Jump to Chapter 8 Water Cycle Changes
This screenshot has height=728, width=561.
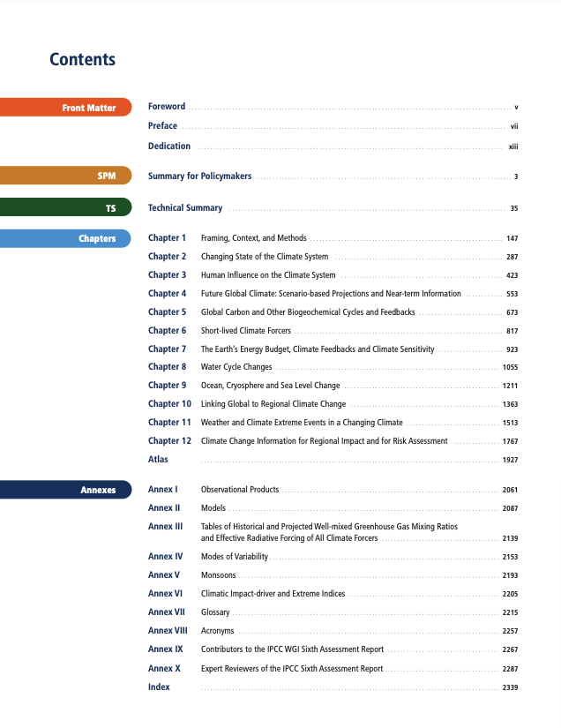[x=236, y=367]
